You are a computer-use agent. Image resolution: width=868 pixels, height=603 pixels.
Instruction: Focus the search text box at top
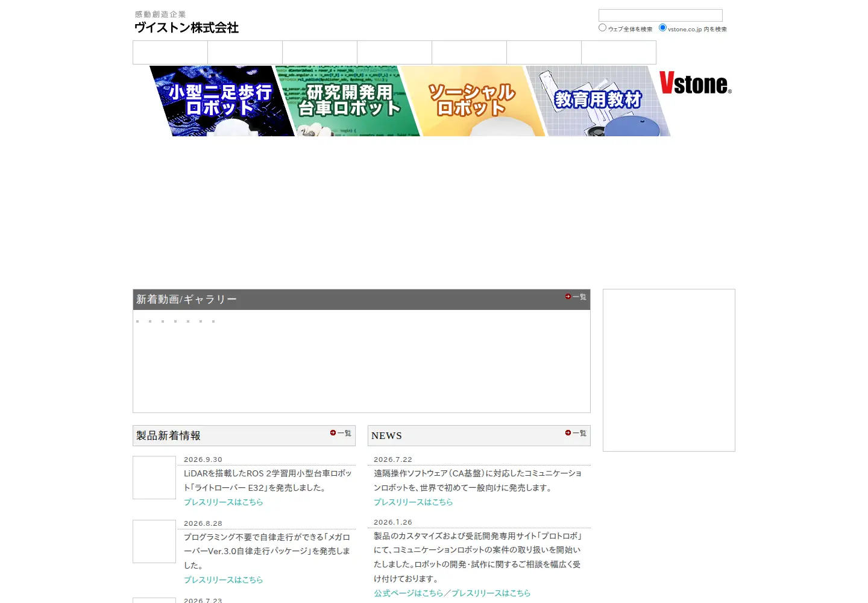(660, 15)
